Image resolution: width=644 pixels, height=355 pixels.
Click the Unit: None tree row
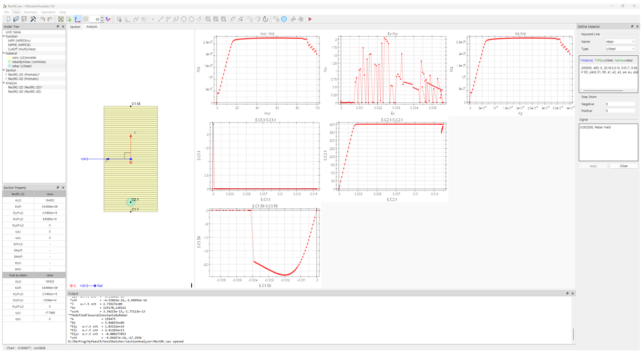13,32
